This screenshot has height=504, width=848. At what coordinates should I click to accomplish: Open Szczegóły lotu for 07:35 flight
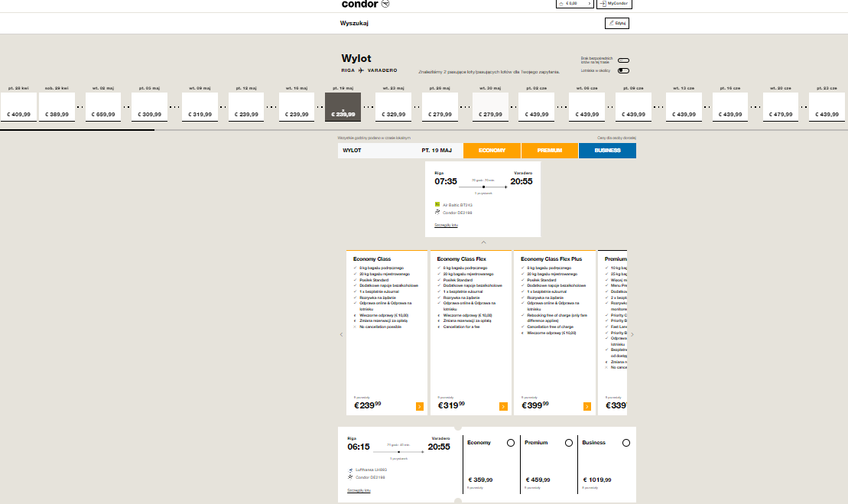tap(446, 225)
